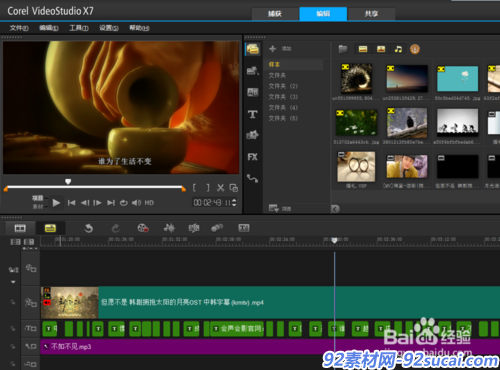Toggle show audio files in library

pyautogui.click(x=398, y=49)
